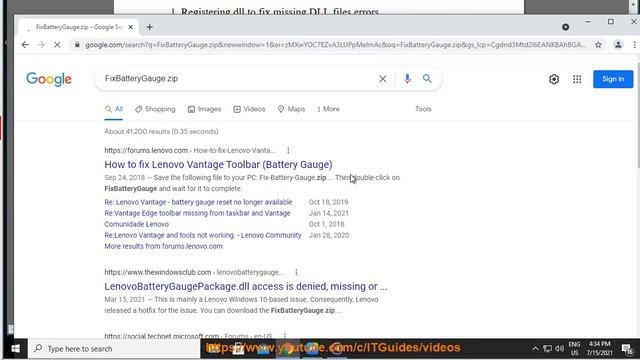Open the volume speaker tray icon

560,349
